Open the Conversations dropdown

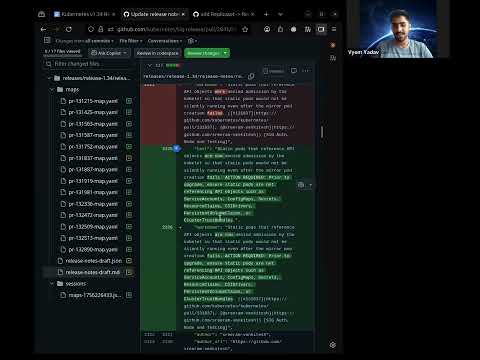click(165, 41)
